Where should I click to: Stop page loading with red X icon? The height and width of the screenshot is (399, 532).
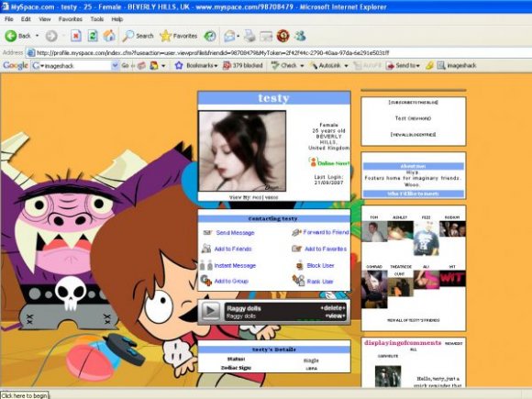(76, 36)
